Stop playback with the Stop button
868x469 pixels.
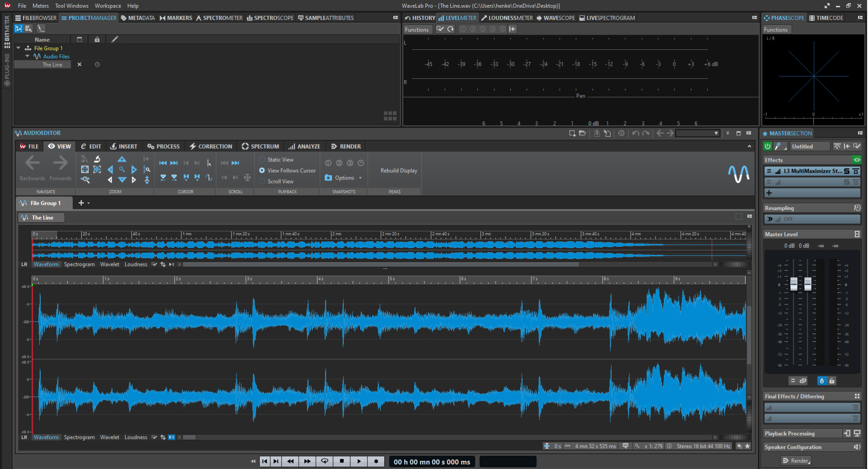(342, 461)
